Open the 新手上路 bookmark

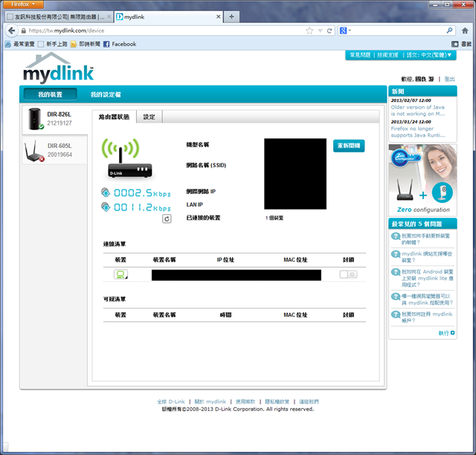[x=53, y=45]
